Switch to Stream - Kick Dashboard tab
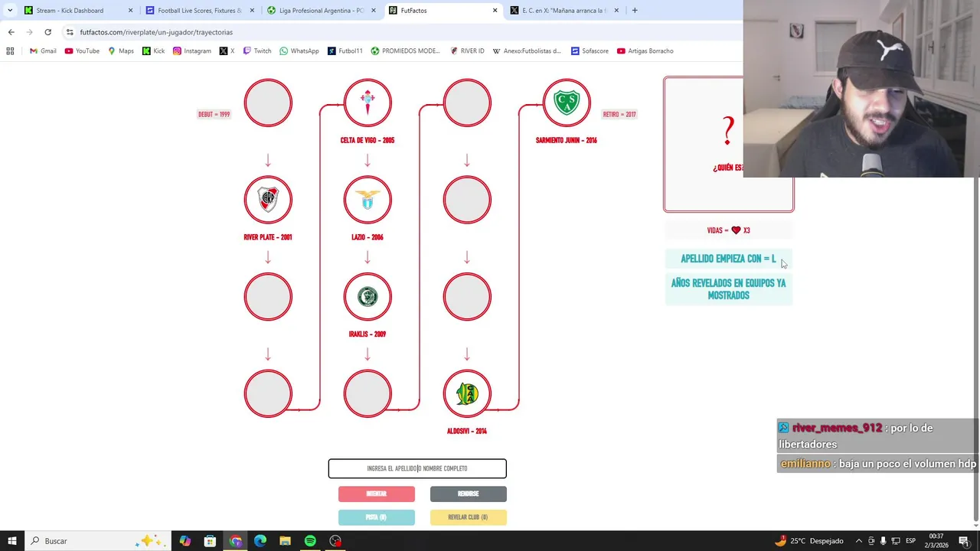The image size is (980, 551). coord(77,11)
